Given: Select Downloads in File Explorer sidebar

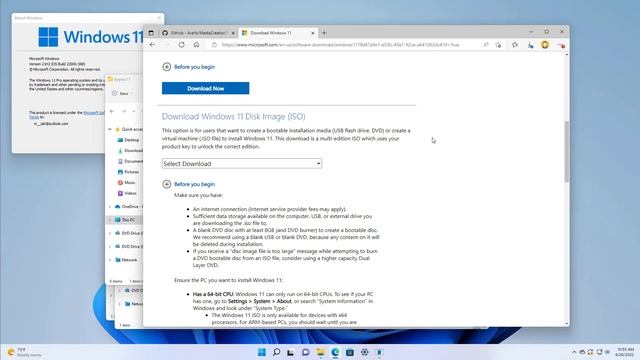Looking at the screenshot, I should 130,151.
